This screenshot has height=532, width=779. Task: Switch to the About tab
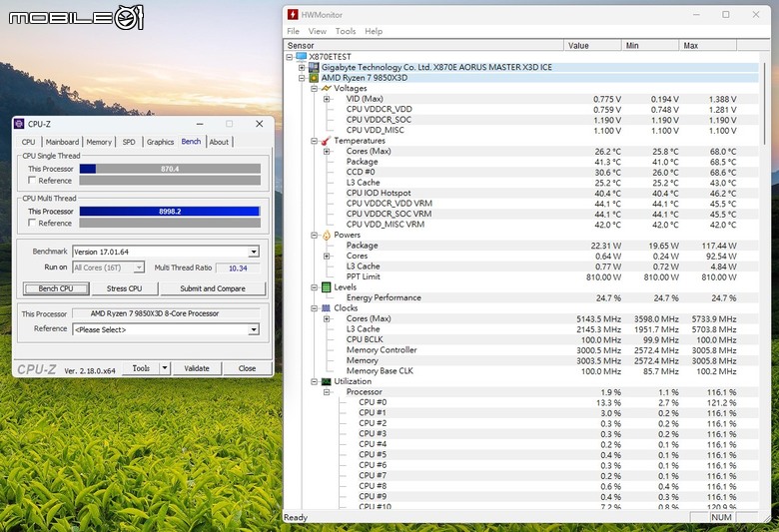[219, 142]
